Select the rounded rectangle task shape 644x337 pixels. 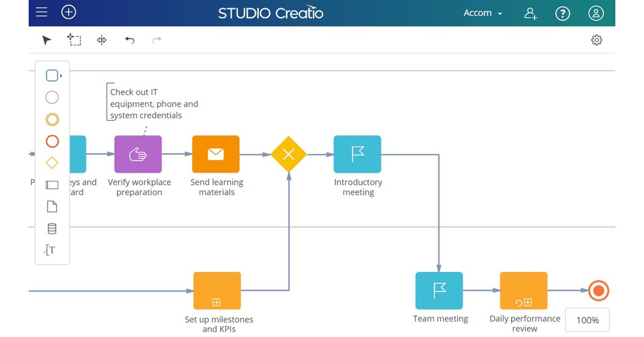tap(51, 75)
